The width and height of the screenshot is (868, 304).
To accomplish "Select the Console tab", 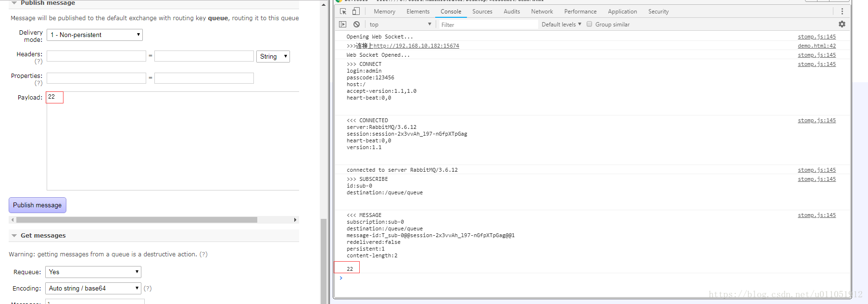I will pyautogui.click(x=451, y=12).
